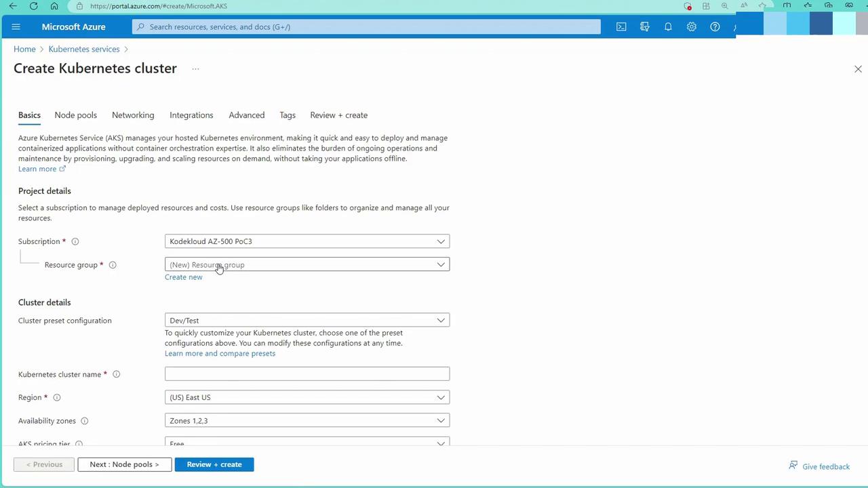Open Learn more and compare presets link
Image resolution: width=868 pixels, height=488 pixels.
click(x=220, y=353)
